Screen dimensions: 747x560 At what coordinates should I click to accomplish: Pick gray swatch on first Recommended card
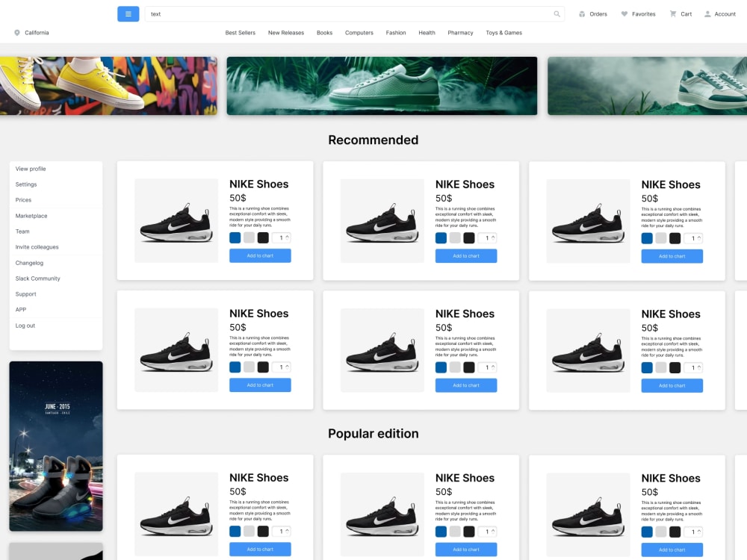pos(249,237)
